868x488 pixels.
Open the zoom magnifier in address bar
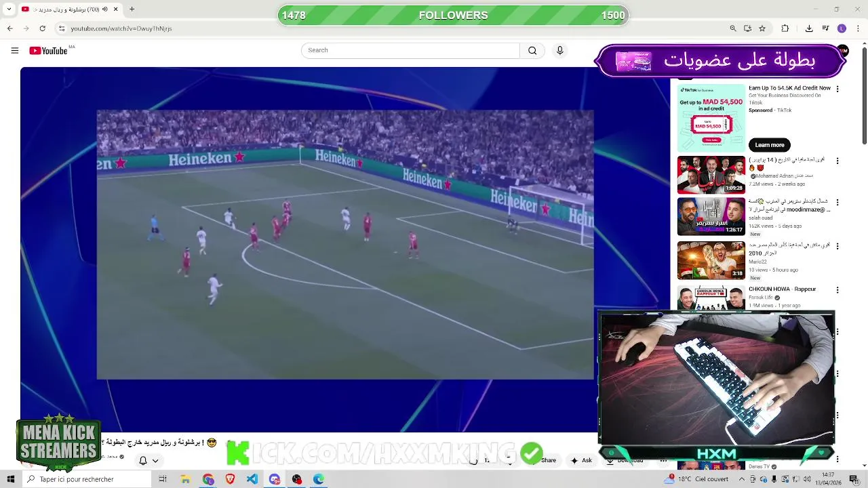point(733,28)
